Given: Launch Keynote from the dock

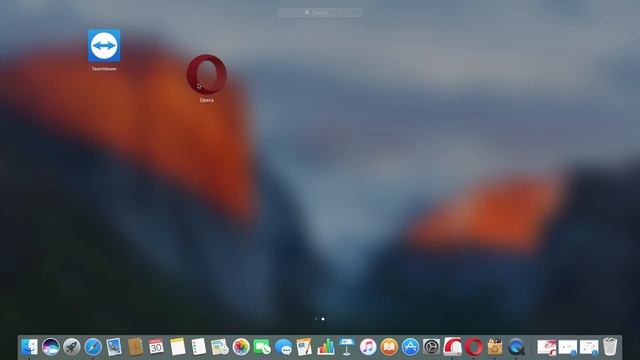Looking at the screenshot, I should [347, 347].
